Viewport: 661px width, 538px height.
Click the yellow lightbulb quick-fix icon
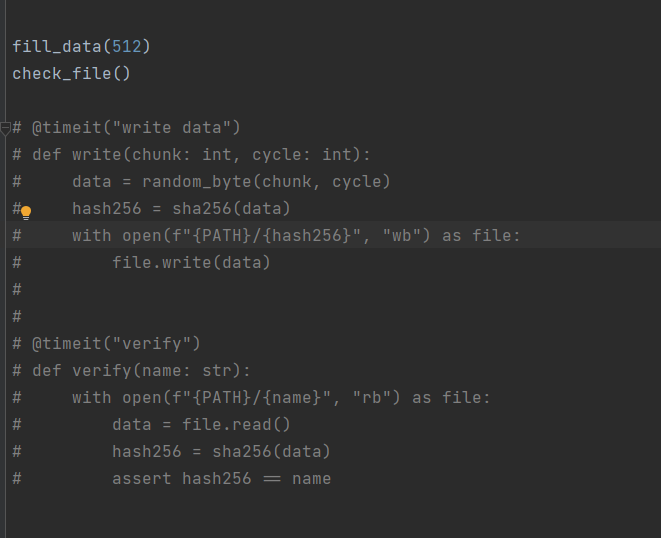[x=26, y=213]
